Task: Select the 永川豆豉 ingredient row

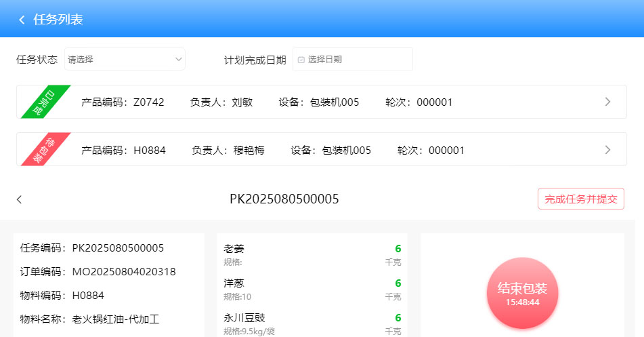Action: 312,324
